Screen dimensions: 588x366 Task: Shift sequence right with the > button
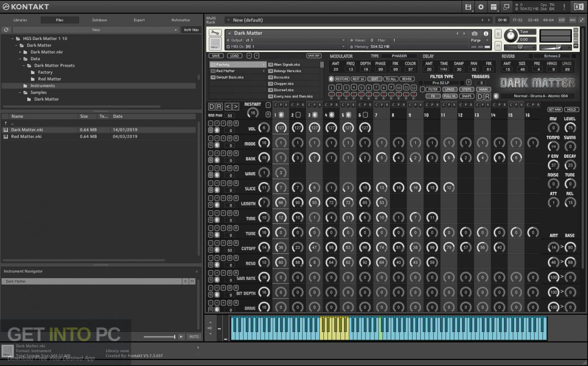pyautogui.click(x=236, y=107)
